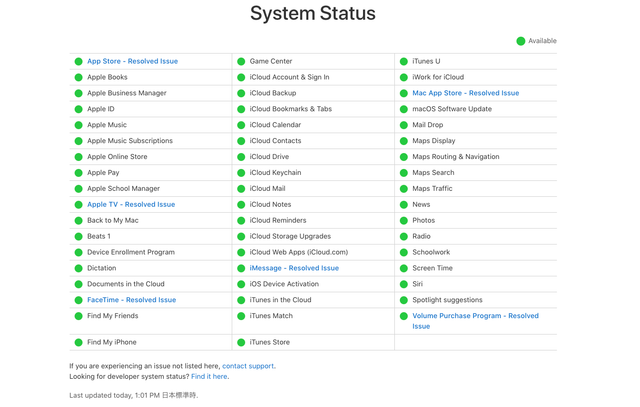
Task: View Mac App Store resolved issue
Action: click(x=466, y=93)
